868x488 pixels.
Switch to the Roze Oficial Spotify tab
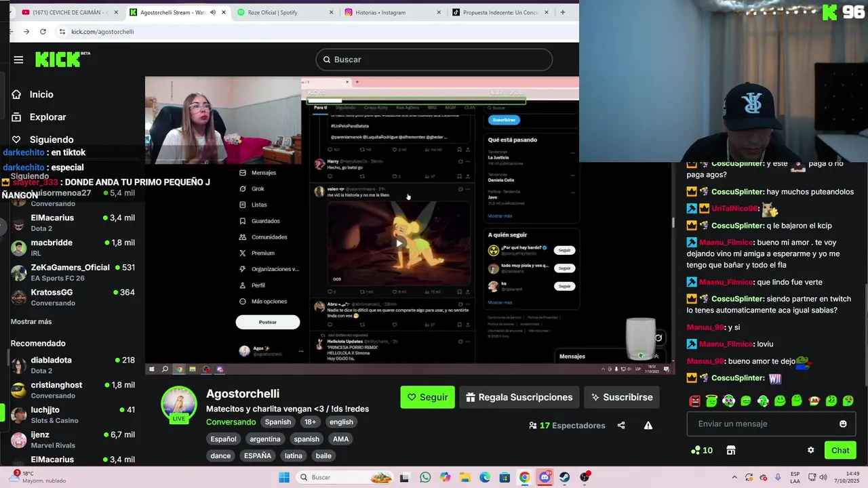[x=285, y=12]
